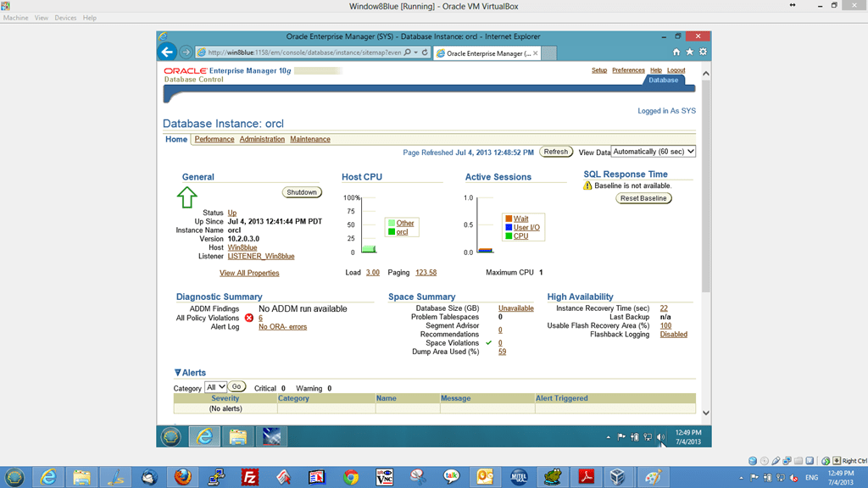
Task: Open the Paging 123.58 value link
Action: (426, 273)
